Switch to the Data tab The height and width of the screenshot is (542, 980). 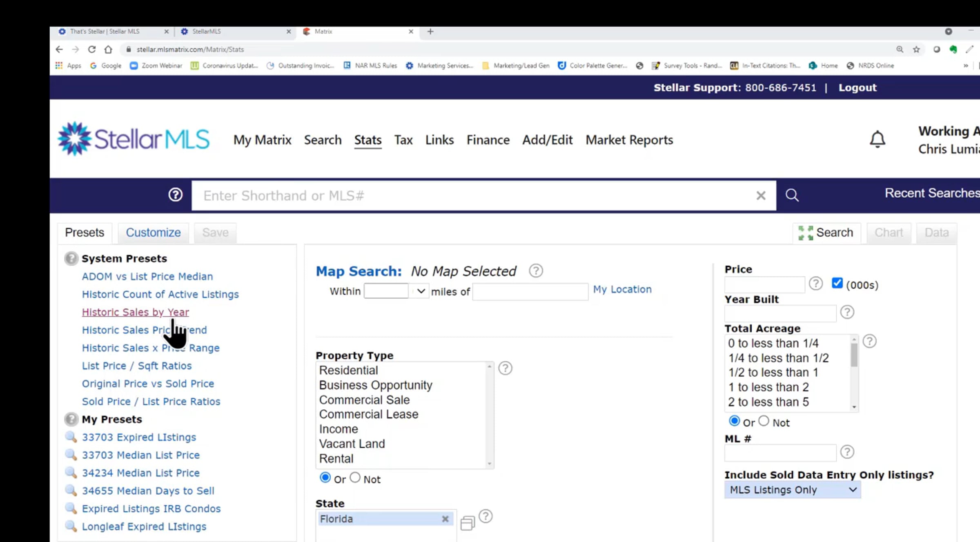[x=936, y=233]
